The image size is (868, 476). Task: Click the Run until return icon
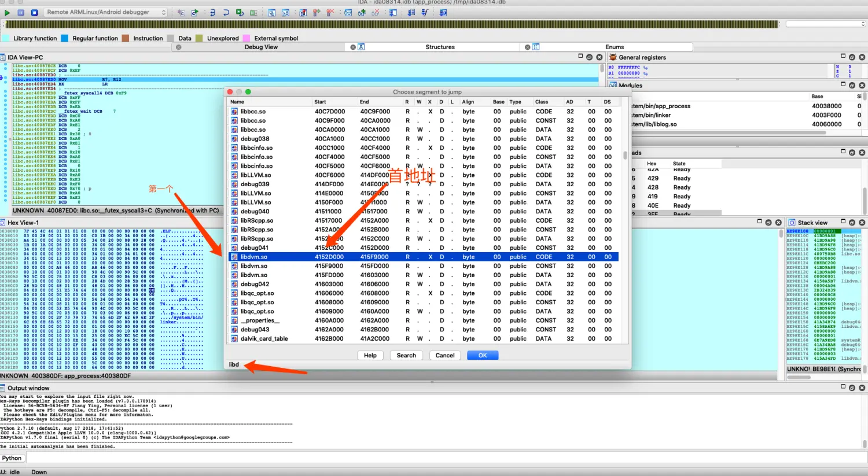click(240, 12)
